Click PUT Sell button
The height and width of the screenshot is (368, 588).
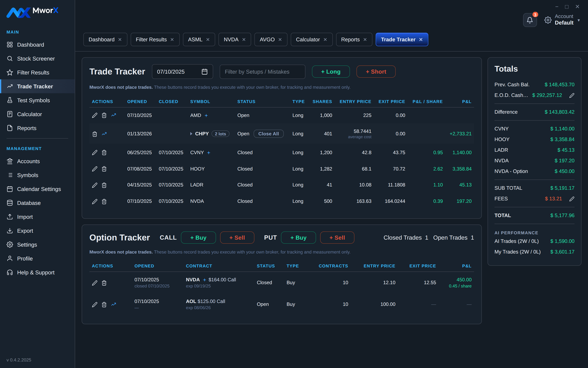click(337, 238)
